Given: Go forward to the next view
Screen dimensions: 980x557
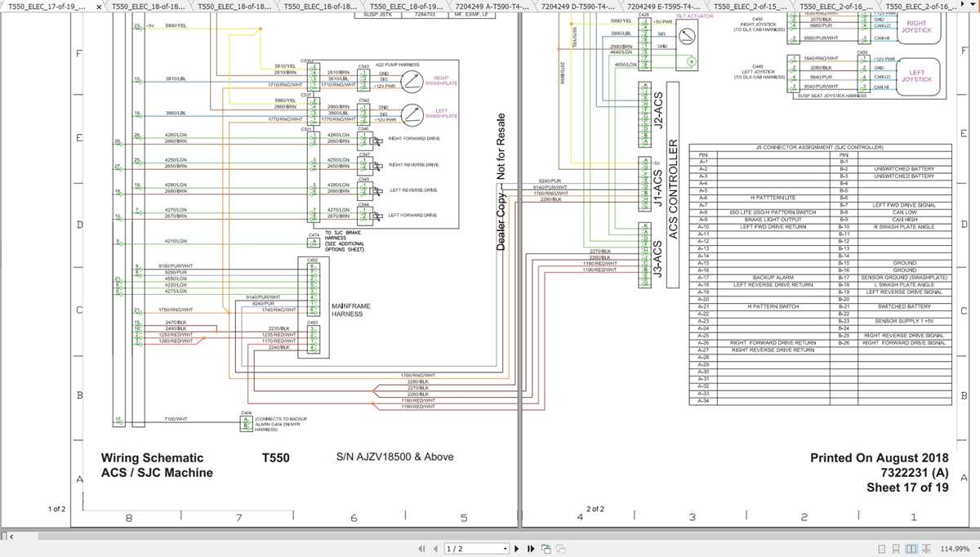Looking at the screenshot, I should pos(561,548).
